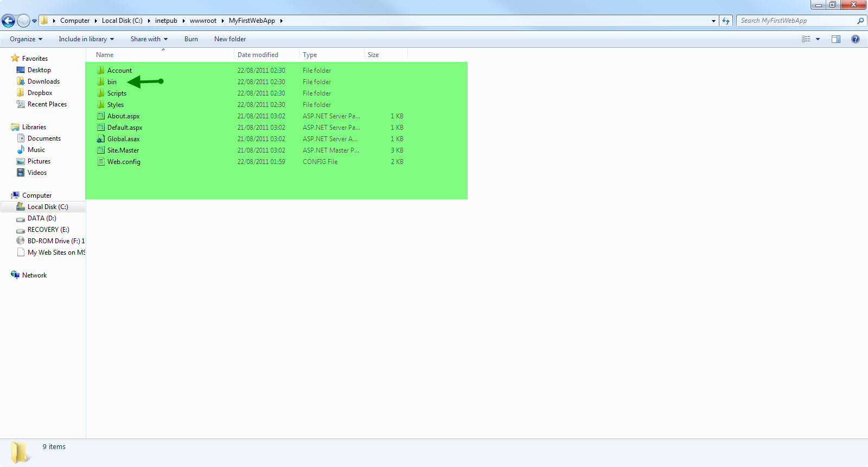Expand arrow after MyFirstWebApp breadcrumb
Viewport: 868px width, 467px height.
(281, 21)
